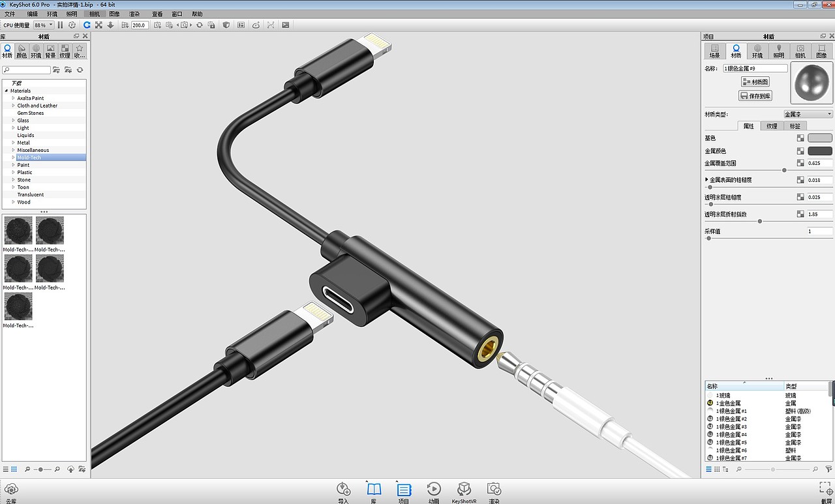Open the File (文件) menu

[10, 14]
